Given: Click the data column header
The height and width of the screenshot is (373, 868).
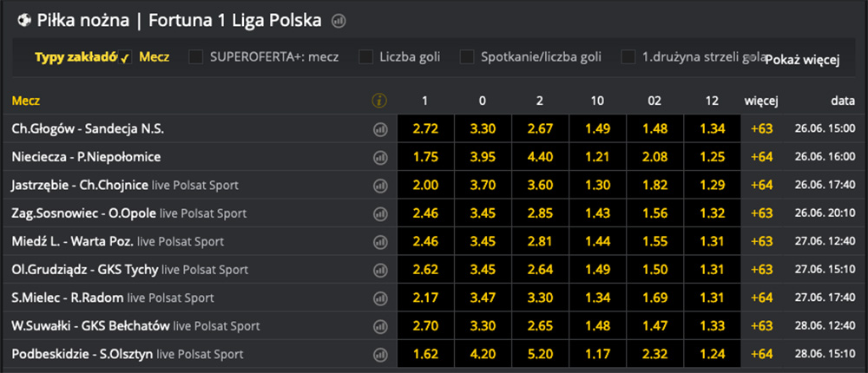Looking at the screenshot, I should point(842,101).
